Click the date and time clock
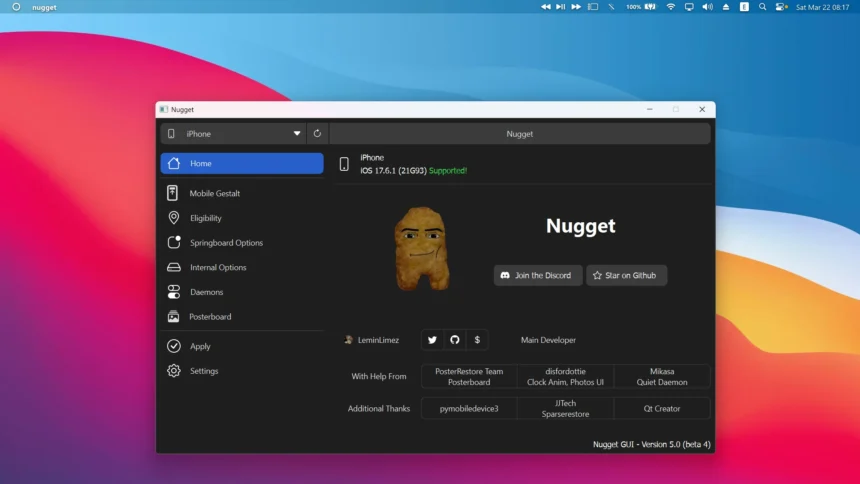The height and width of the screenshot is (484, 860). [822, 7]
